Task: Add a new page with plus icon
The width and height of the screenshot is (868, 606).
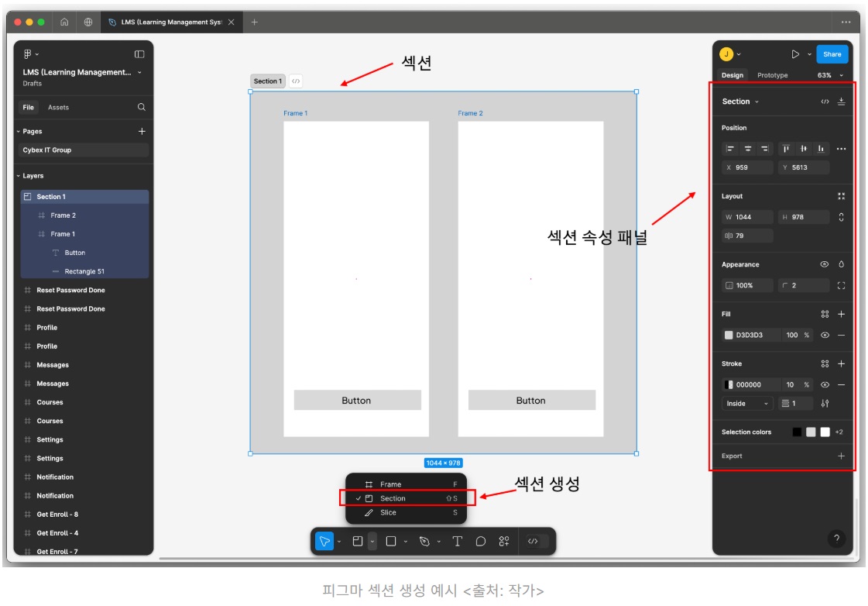Action: 142,131
